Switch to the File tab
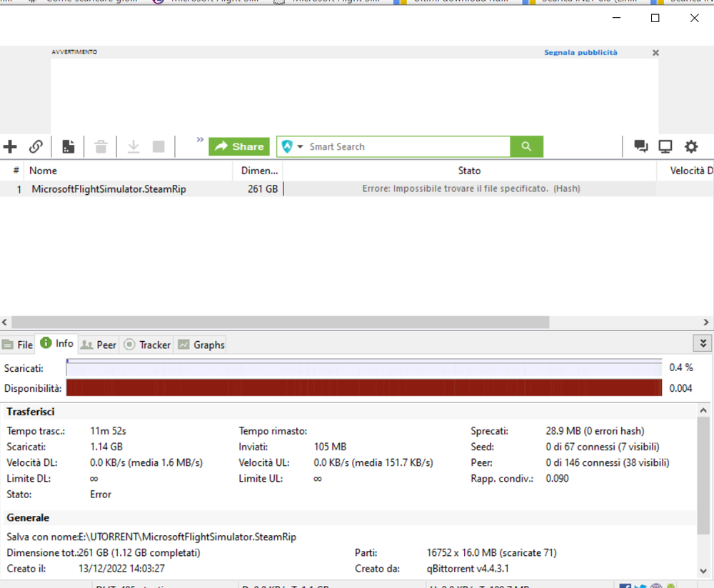Viewport: 714px width, 588px height. tap(17, 345)
